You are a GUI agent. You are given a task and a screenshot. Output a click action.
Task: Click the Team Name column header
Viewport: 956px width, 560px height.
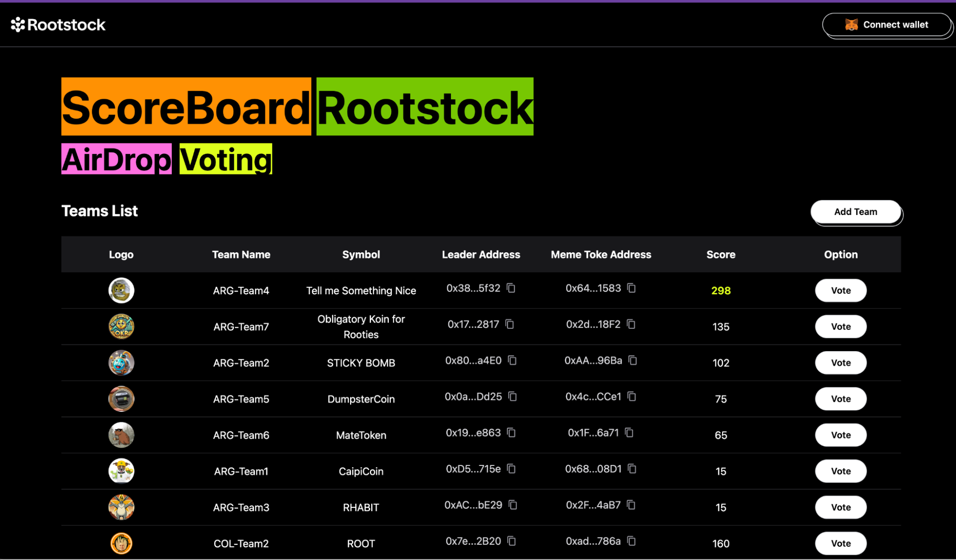tap(241, 255)
